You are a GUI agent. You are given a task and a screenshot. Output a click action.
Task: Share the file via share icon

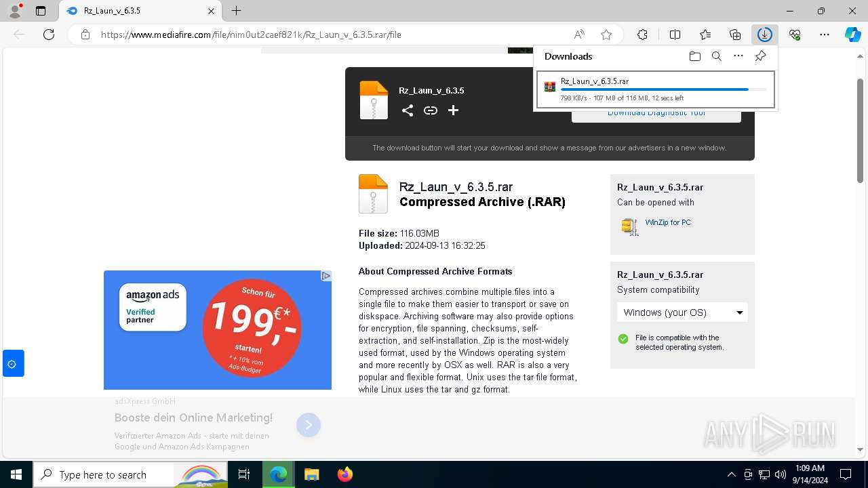[x=407, y=110]
